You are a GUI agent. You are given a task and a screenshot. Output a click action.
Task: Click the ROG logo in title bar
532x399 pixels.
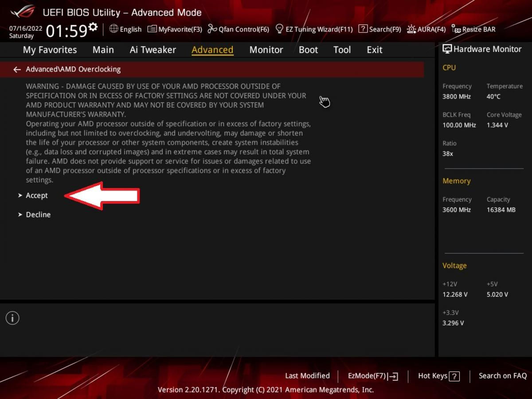click(x=23, y=12)
